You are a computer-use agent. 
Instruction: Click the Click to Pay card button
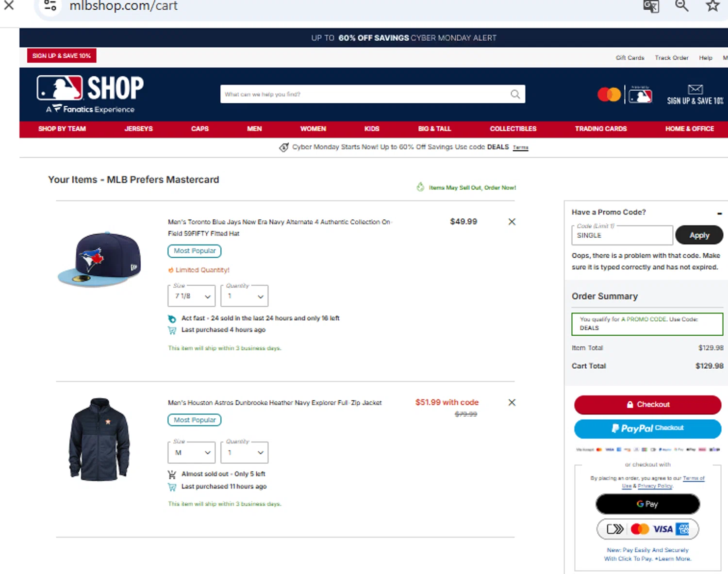(x=647, y=529)
